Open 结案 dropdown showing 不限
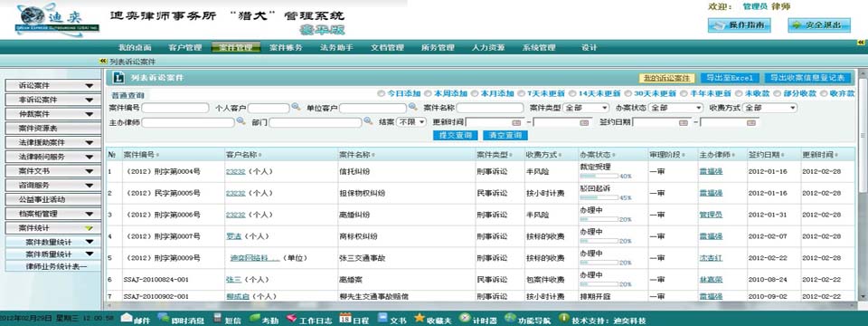This screenshot has height=326, width=868. point(410,121)
